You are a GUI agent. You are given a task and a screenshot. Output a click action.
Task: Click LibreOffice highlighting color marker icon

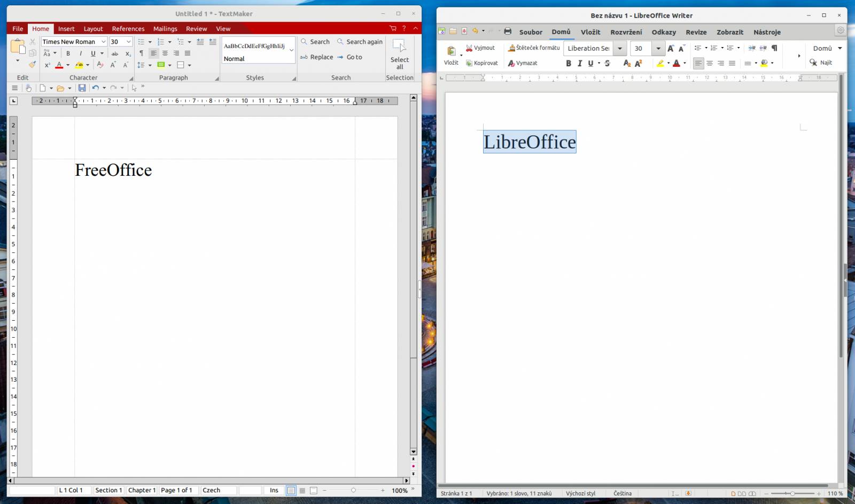point(660,63)
